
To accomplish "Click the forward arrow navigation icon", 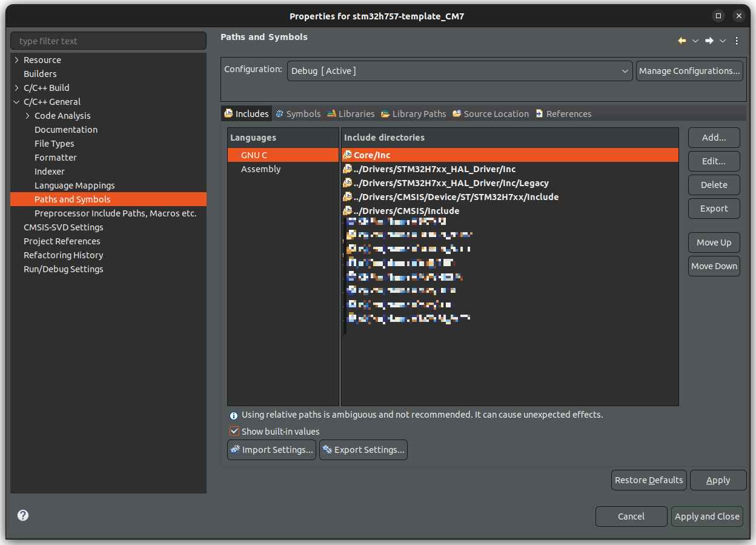I will click(x=709, y=41).
